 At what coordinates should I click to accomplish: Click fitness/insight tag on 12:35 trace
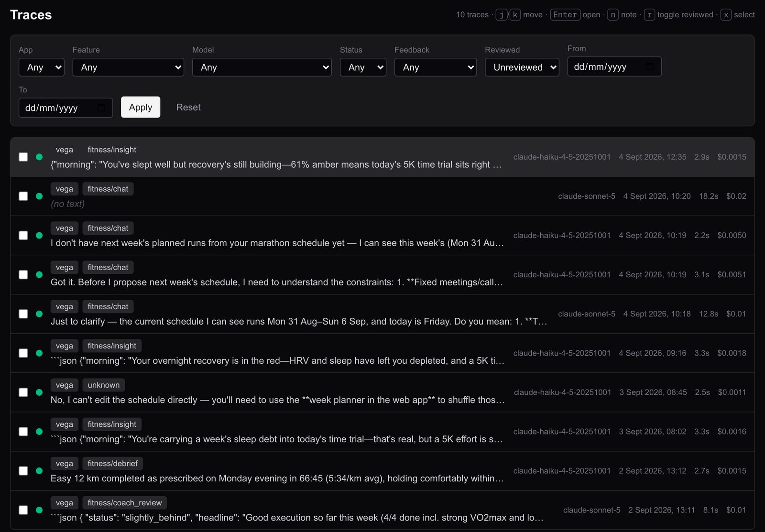point(112,150)
